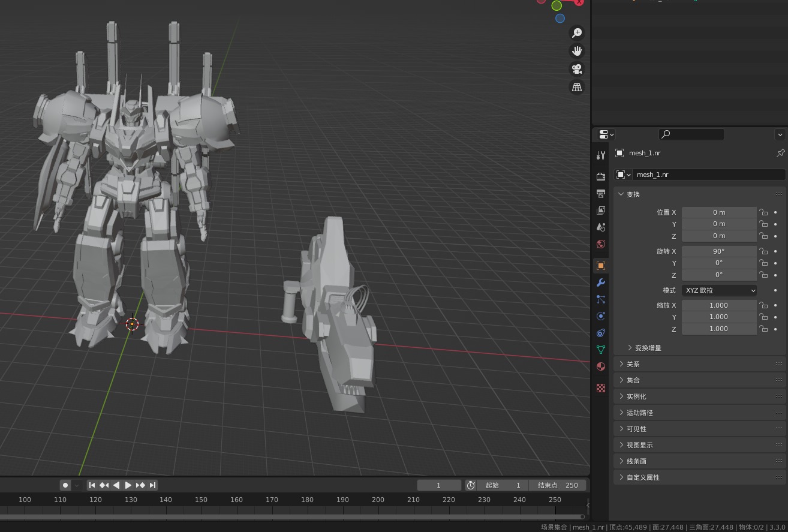Open the Render properties tab
The height and width of the screenshot is (532, 788).
[601, 177]
